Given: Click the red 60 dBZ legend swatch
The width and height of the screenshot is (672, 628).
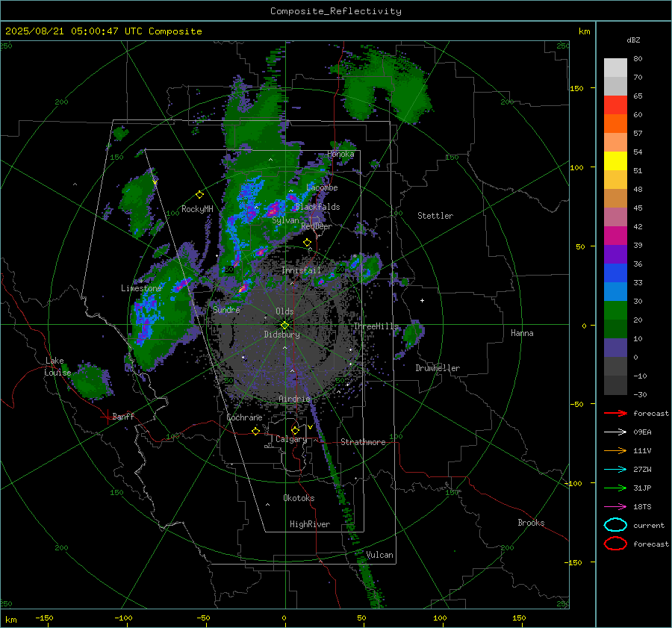Looking at the screenshot, I should (615, 105).
